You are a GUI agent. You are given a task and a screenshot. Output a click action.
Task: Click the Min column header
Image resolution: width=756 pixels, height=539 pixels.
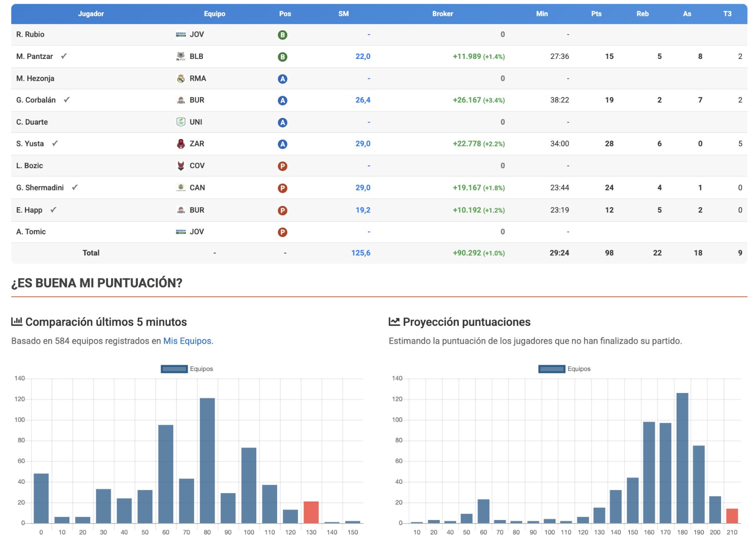coord(541,14)
